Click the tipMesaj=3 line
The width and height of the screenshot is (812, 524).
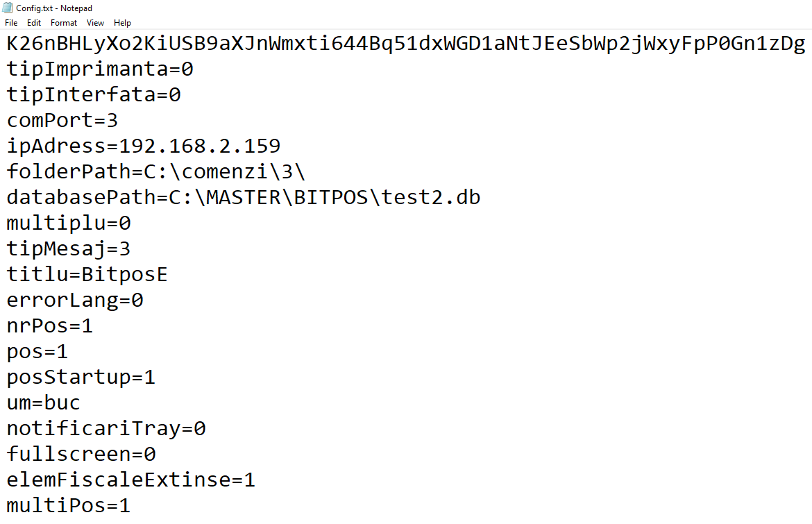pyautogui.click(x=68, y=249)
